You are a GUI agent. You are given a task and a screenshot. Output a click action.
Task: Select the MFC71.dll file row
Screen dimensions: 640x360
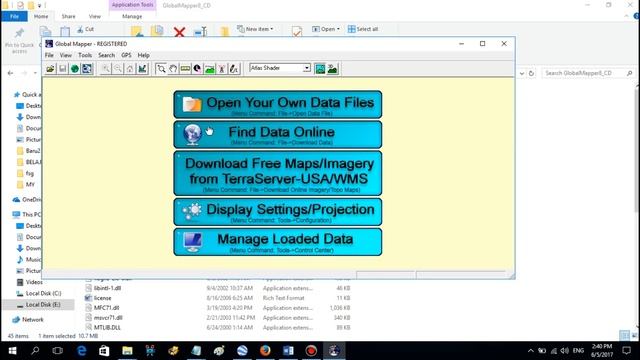click(x=218, y=308)
